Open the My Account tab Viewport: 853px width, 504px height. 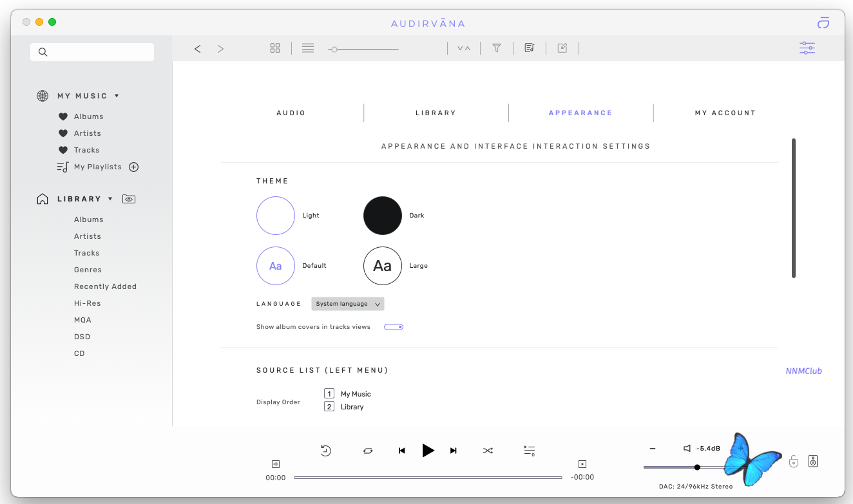pyautogui.click(x=725, y=113)
